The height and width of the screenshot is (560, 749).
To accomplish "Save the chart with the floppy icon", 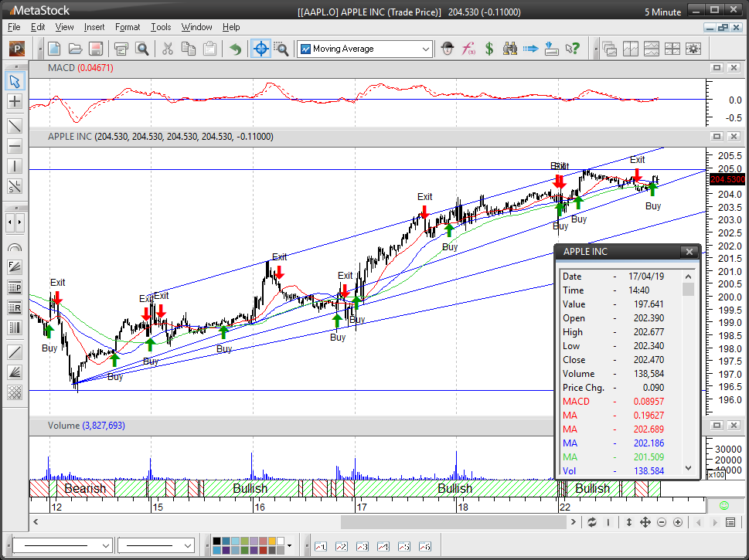I will (x=96, y=49).
